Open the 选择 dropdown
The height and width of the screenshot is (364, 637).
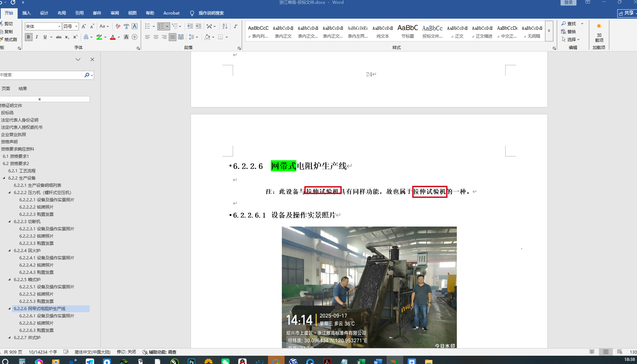(x=571, y=39)
